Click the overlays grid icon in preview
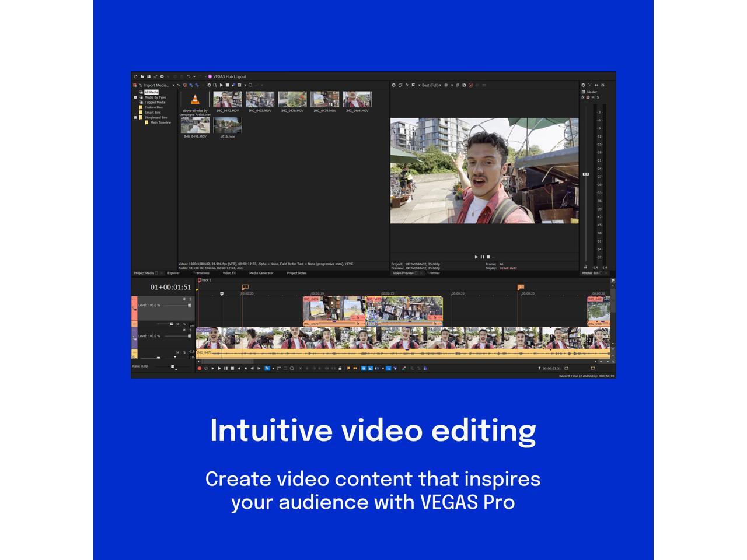This screenshot has width=747, height=560. pos(446,85)
